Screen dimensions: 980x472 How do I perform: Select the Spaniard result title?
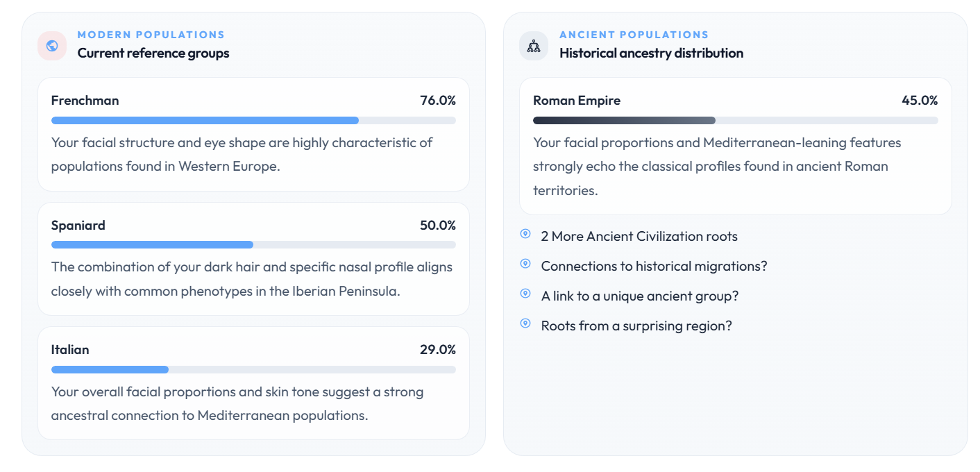78,226
